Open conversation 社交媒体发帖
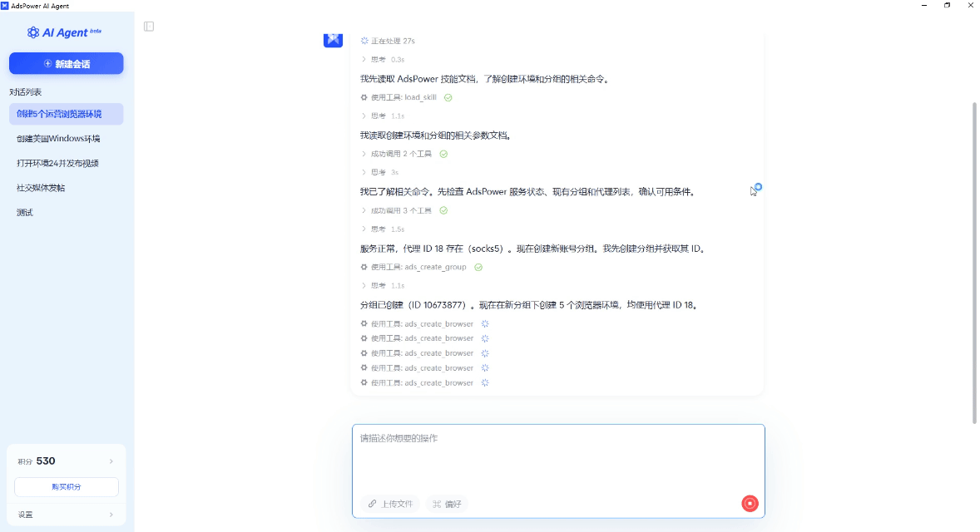The image size is (980, 532). pos(67,188)
